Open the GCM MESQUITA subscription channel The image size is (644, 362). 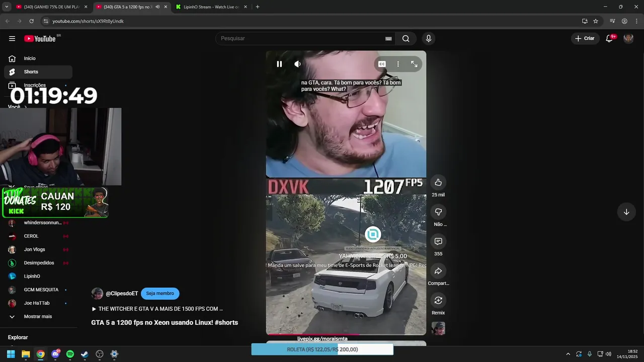coord(38,290)
